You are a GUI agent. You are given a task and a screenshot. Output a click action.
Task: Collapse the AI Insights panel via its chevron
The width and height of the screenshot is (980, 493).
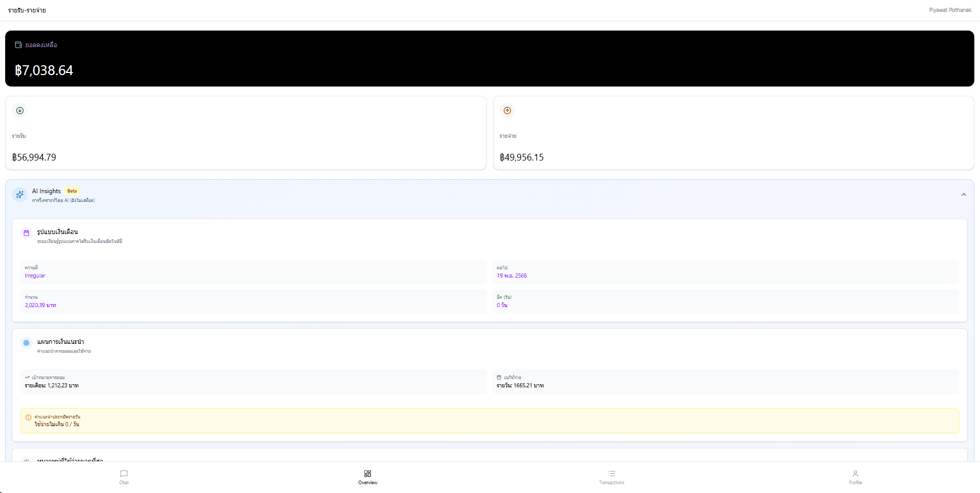coord(964,194)
